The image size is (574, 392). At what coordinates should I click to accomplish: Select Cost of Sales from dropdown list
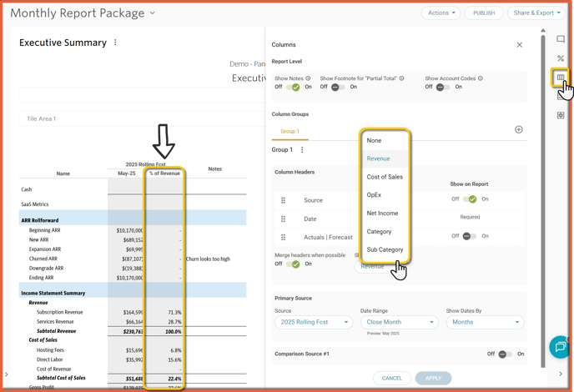pos(385,177)
